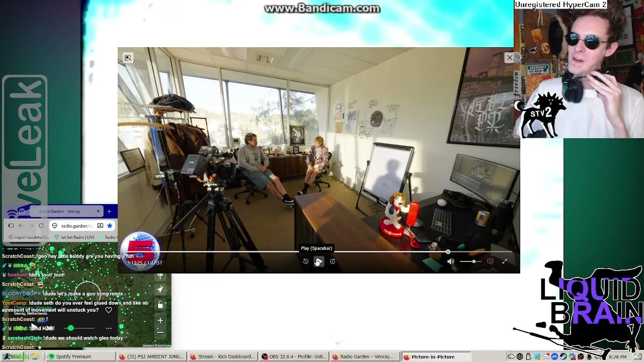Open the Jet Set Radio | LIVE bookmark

(75, 237)
